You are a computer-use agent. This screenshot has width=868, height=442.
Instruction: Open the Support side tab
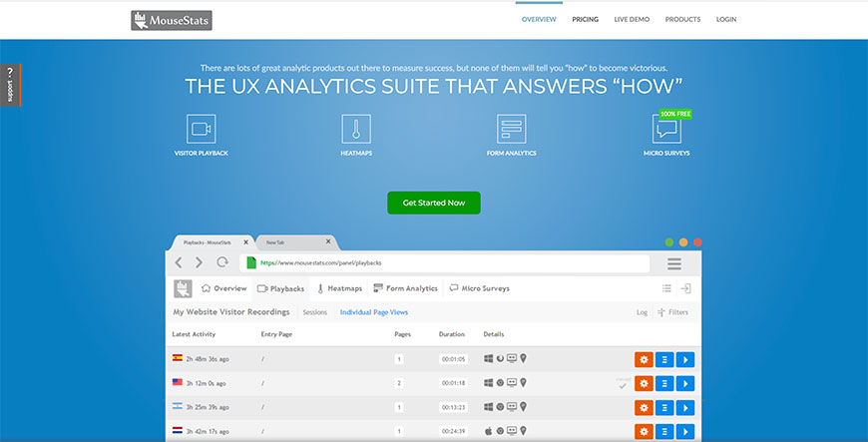pyautogui.click(x=10, y=86)
